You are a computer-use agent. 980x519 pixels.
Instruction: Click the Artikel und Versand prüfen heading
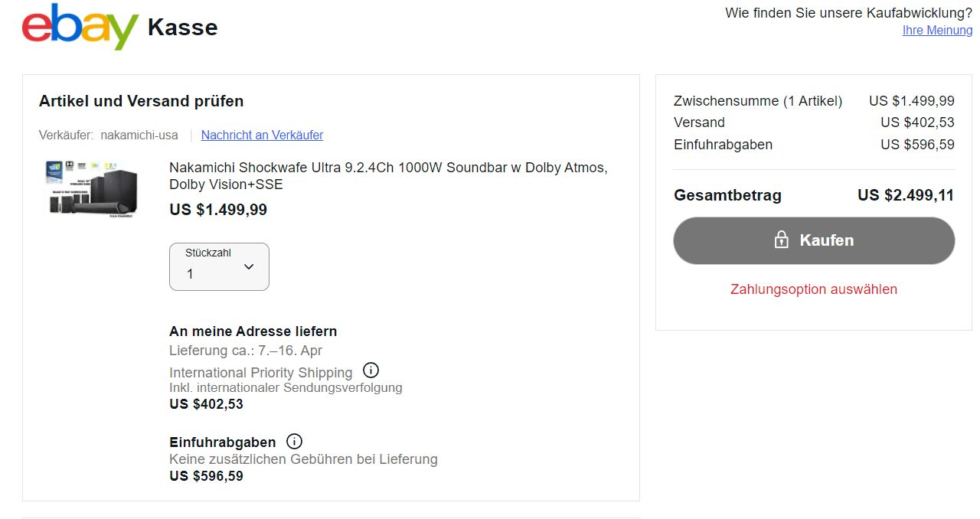click(141, 101)
